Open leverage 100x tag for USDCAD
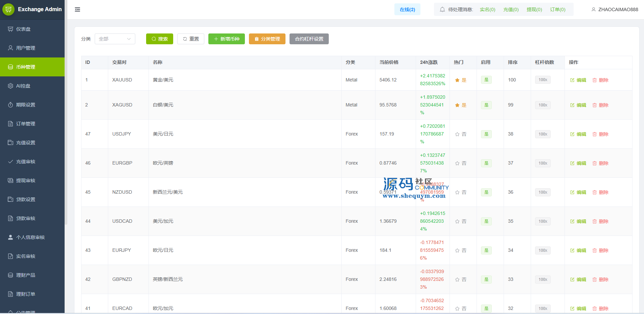The image size is (644, 314). click(x=543, y=221)
